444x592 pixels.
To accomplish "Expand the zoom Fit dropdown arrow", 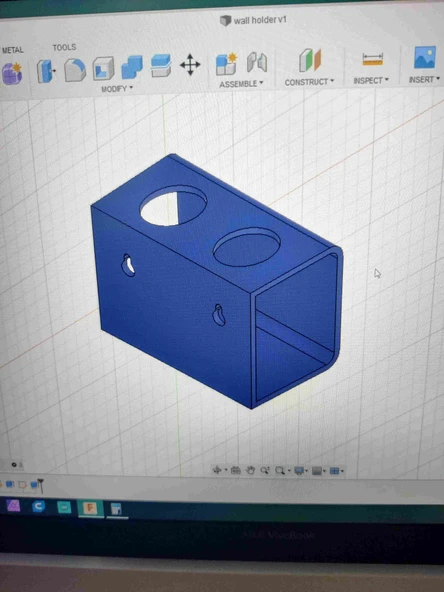I will [289, 471].
